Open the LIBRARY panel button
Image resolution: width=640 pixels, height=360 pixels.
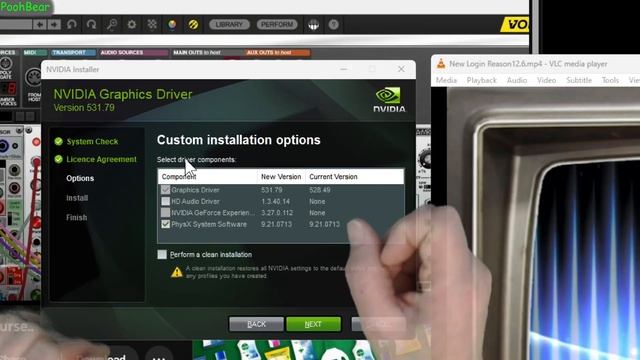[229, 24]
